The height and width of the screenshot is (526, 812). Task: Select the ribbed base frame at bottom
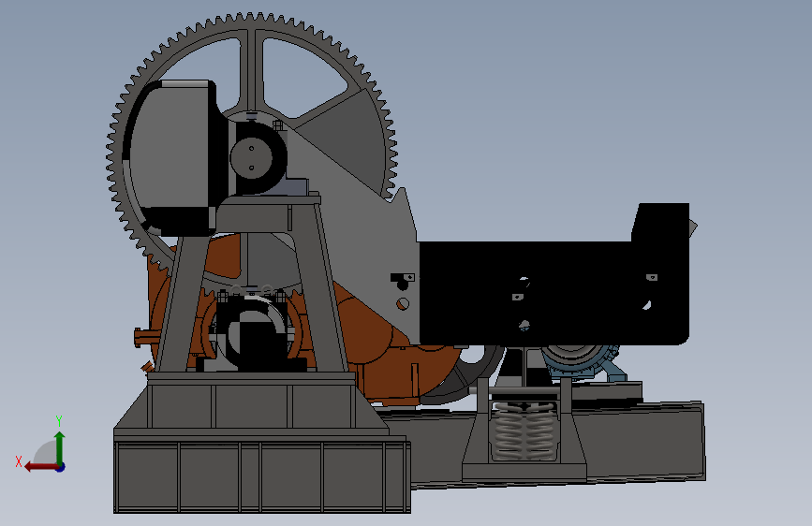click(262, 475)
